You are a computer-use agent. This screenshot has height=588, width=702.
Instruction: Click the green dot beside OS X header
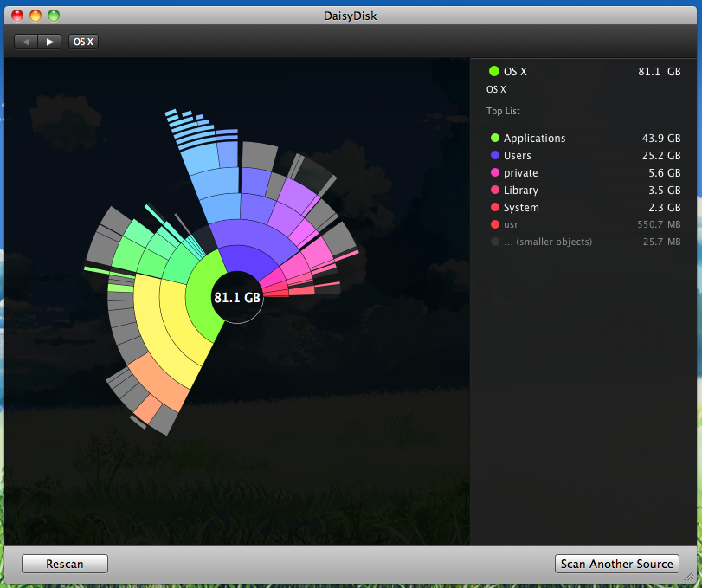(493, 71)
